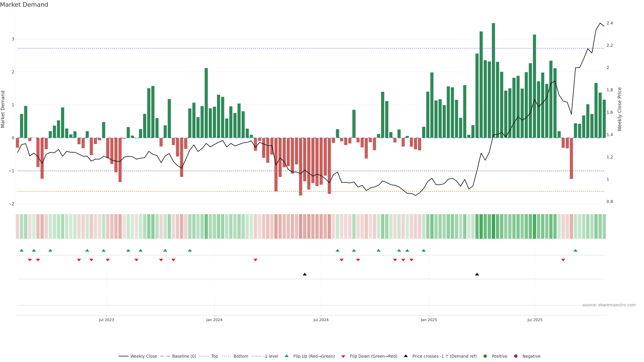The width and height of the screenshot is (644, 362).
Task: Click black price-cross marker after Jan 2025
Action: [x=477, y=274]
